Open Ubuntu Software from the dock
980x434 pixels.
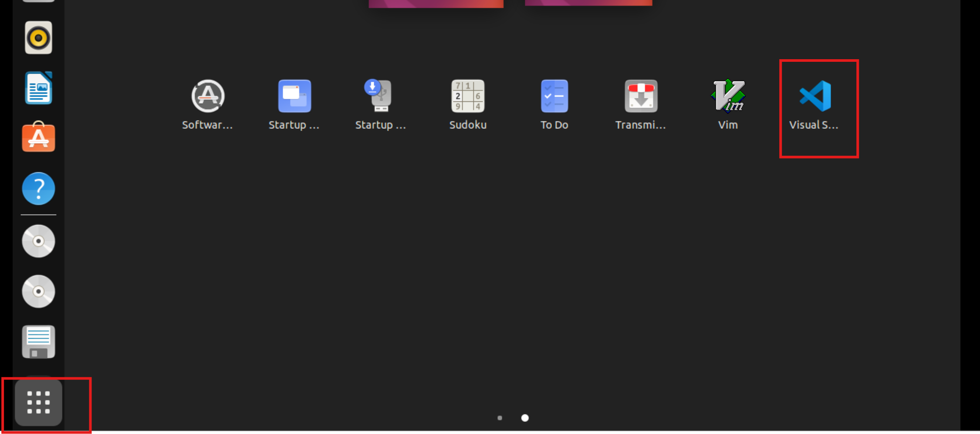point(38,138)
